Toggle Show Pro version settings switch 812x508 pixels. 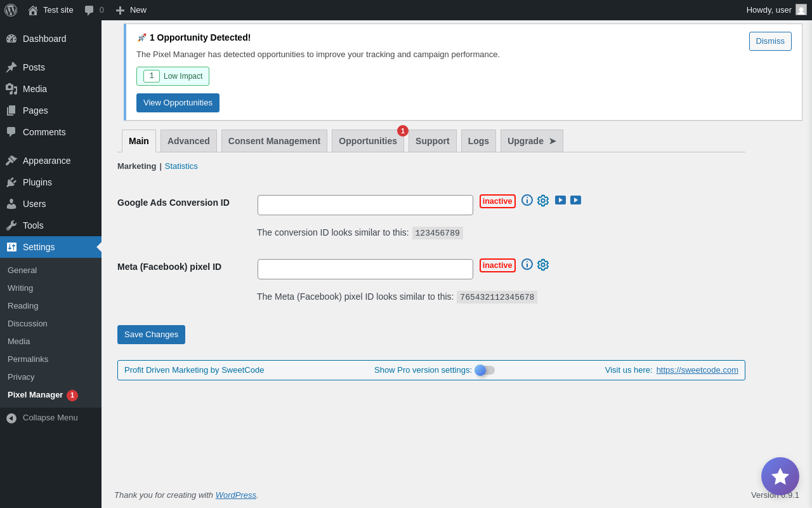click(x=485, y=370)
